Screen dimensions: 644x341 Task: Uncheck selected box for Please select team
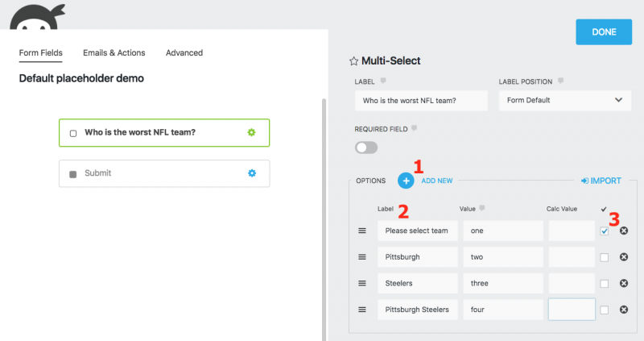605,231
